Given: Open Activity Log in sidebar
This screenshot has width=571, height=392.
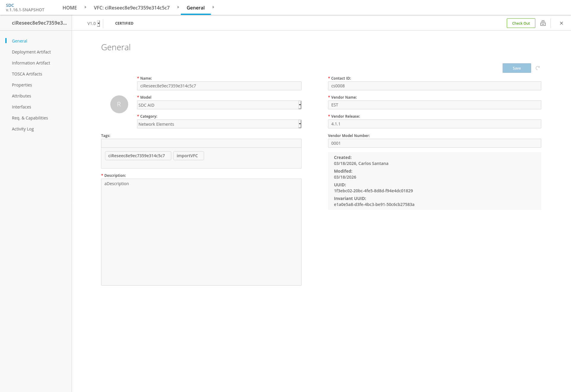Looking at the screenshot, I should pyautogui.click(x=23, y=129).
